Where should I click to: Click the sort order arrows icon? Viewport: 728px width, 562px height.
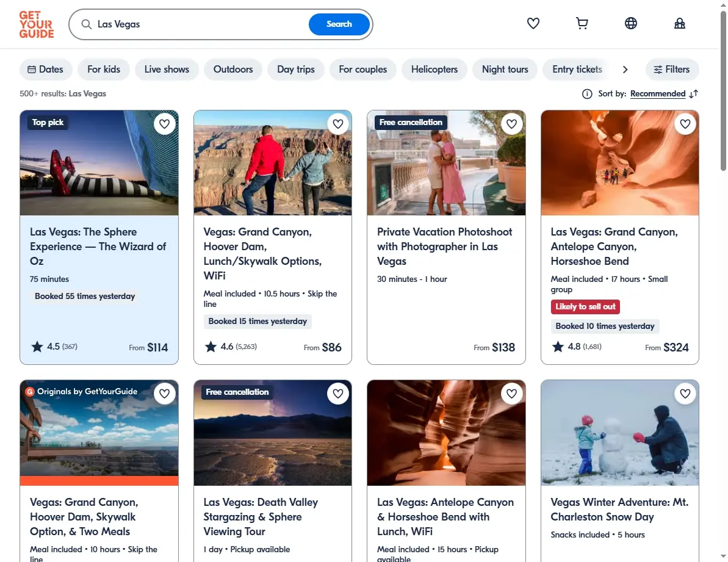coord(694,94)
